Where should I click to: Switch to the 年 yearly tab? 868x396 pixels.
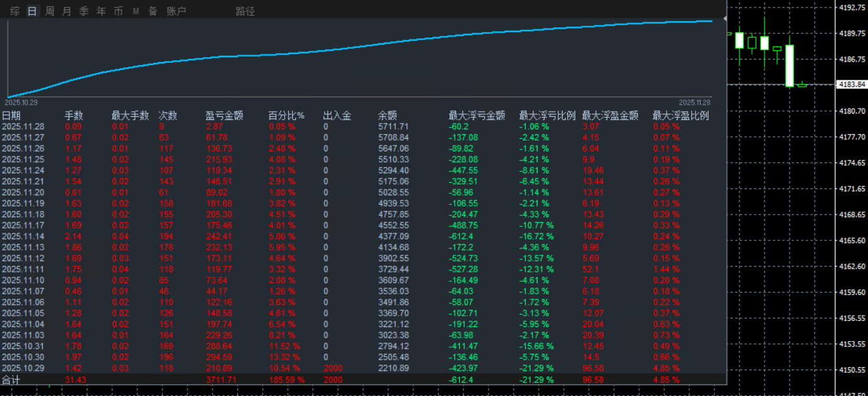[101, 11]
